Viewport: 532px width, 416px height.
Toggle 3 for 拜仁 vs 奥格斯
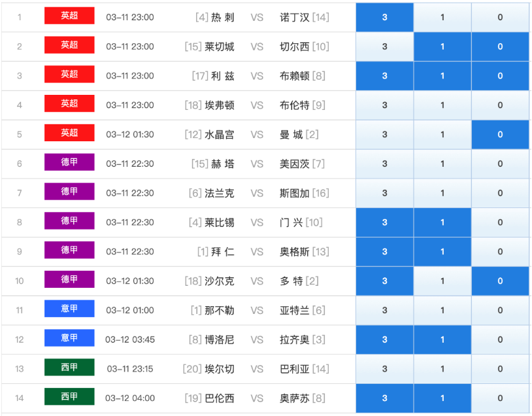click(384, 252)
